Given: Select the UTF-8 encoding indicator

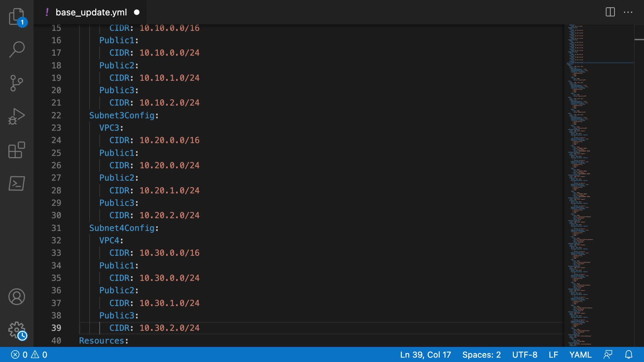Looking at the screenshot, I should pos(525,355).
